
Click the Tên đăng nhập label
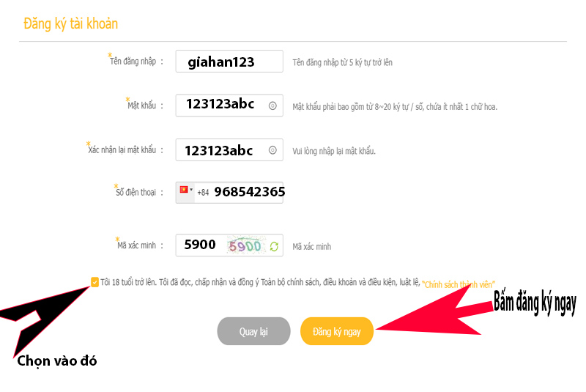pos(133,62)
